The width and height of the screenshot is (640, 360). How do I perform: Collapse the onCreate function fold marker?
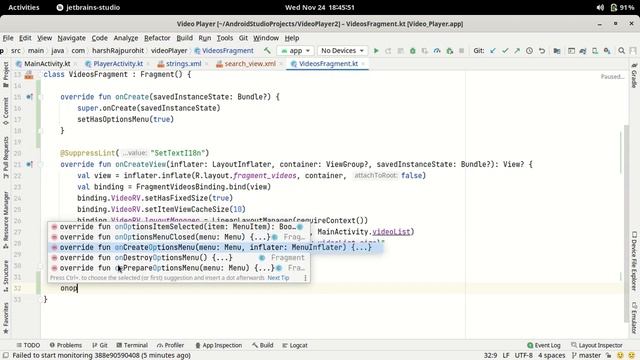pyautogui.click(x=40, y=97)
